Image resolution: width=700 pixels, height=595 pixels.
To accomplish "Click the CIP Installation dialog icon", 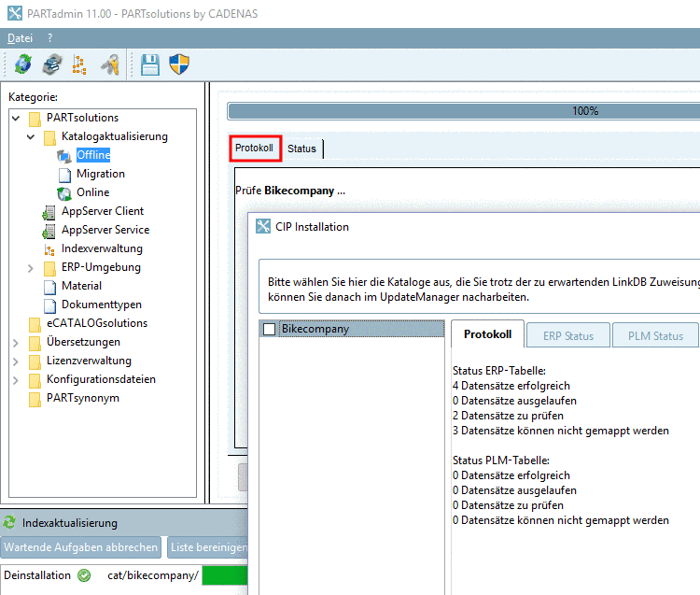I will coord(263,226).
